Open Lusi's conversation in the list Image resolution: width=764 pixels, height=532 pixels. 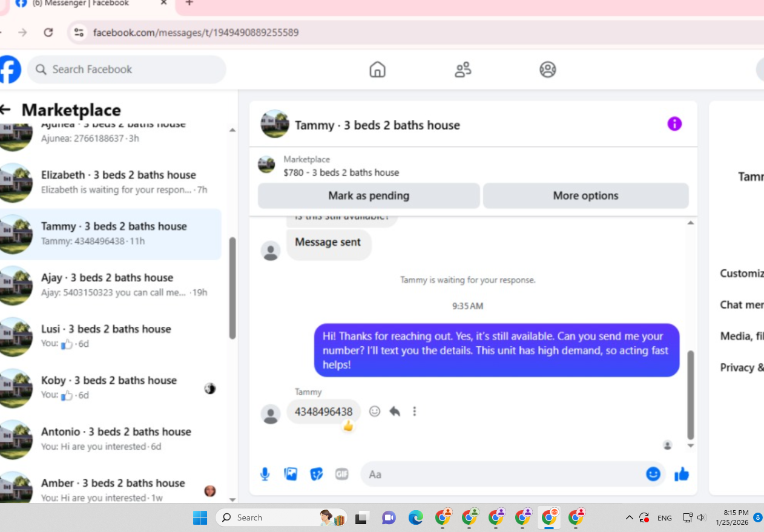click(x=111, y=337)
